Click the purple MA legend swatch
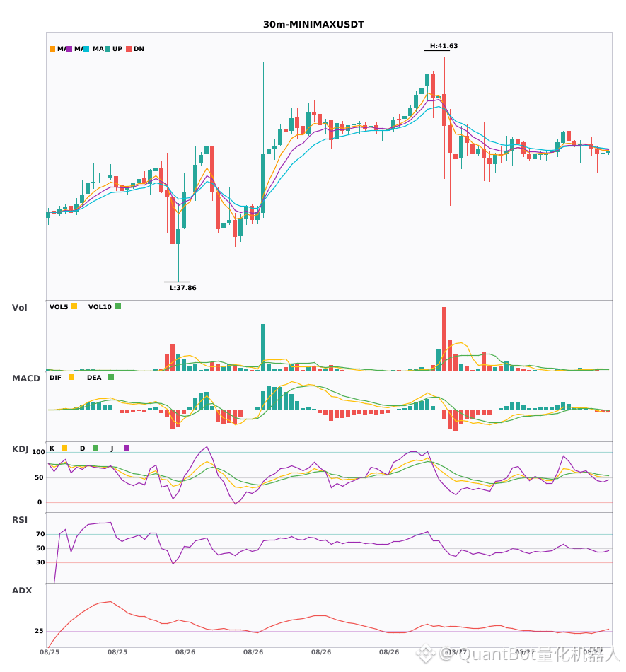Viewport: 626px width, 672px height. pyautogui.click(x=69, y=49)
